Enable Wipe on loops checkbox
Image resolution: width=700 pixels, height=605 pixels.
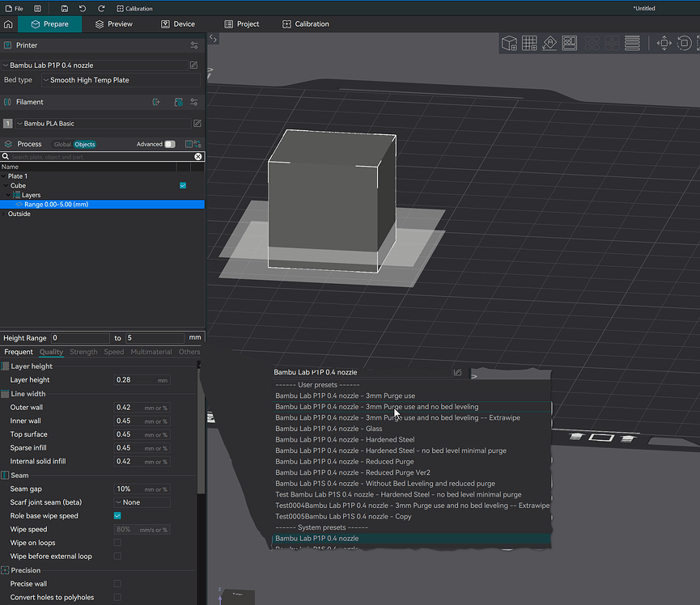(117, 543)
